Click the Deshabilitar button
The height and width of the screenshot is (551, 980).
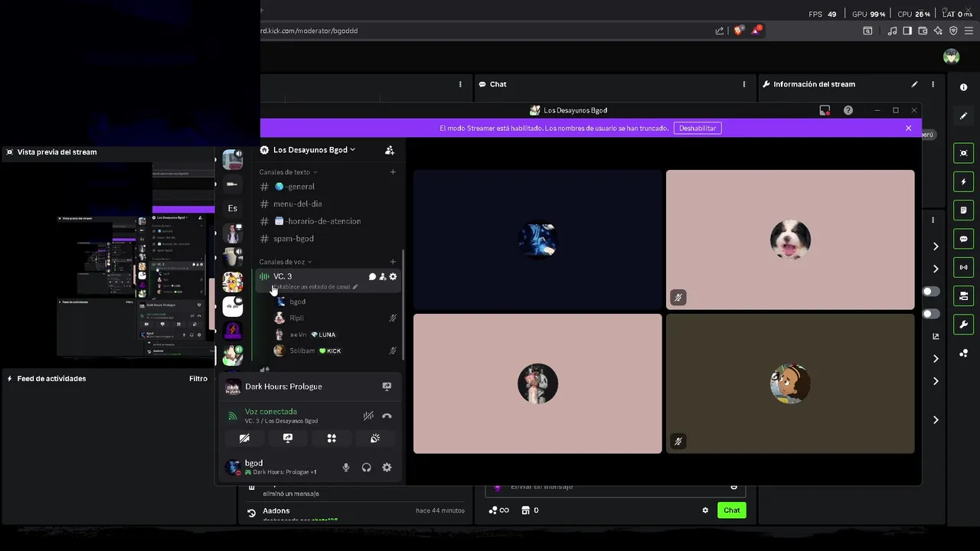(x=697, y=128)
